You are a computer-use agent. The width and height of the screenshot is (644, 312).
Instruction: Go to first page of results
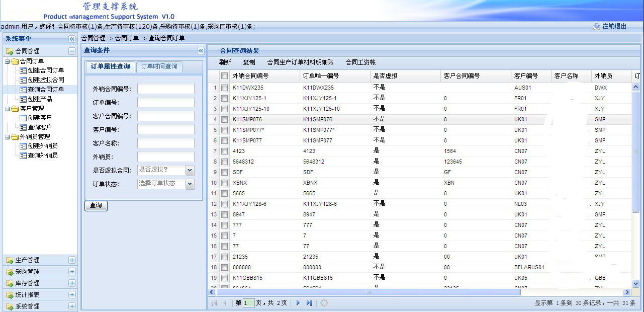(214, 303)
